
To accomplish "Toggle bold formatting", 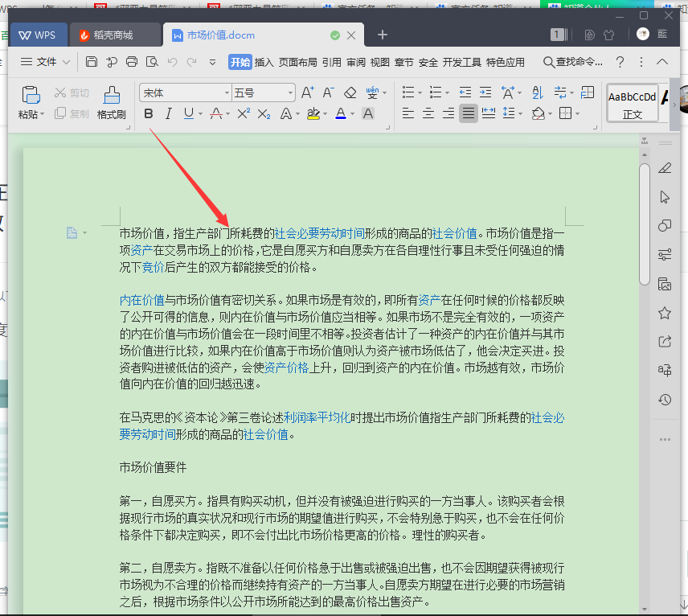I will (x=149, y=113).
